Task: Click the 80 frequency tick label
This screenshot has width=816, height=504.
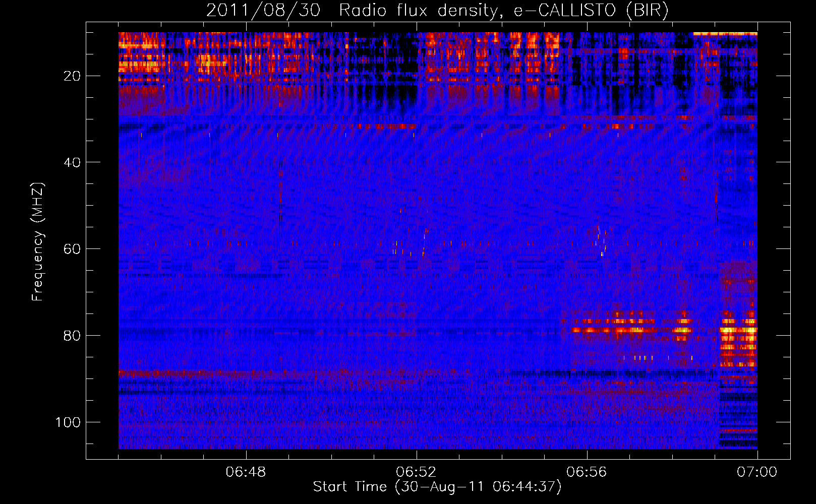Action: (73, 336)
